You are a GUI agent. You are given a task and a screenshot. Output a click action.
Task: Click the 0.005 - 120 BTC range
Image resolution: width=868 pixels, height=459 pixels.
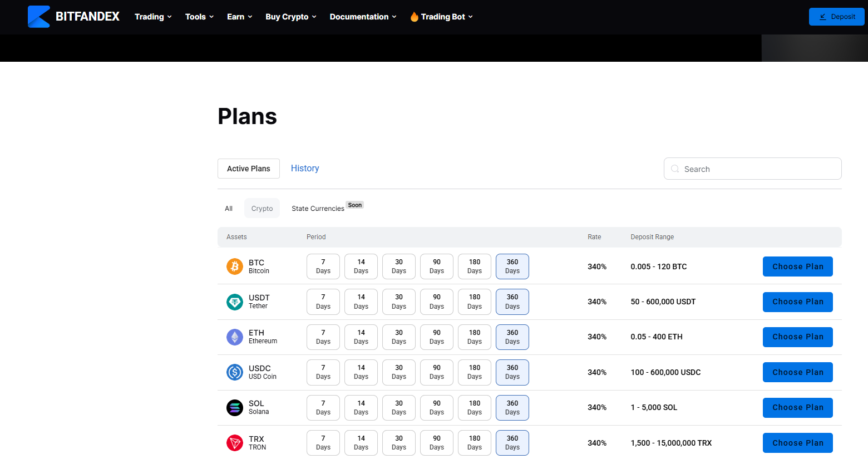pyautogui.click(x=659, y=266)
